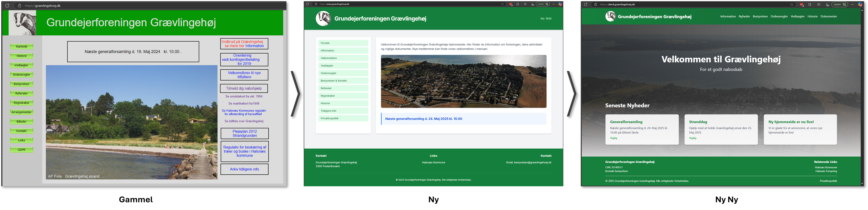Open Velkomstbrev til nye tilflyttere on old site
This screenshot has height=210, width=868.
[x=244, y=75]
